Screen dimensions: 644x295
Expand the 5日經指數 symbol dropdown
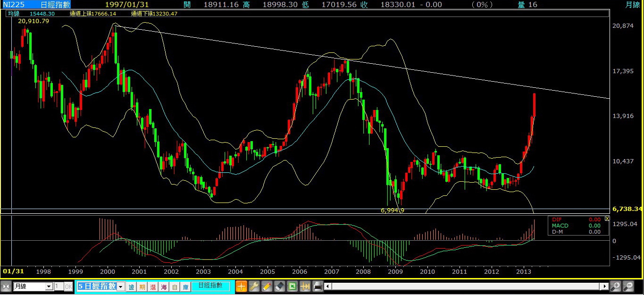point(121,287)
